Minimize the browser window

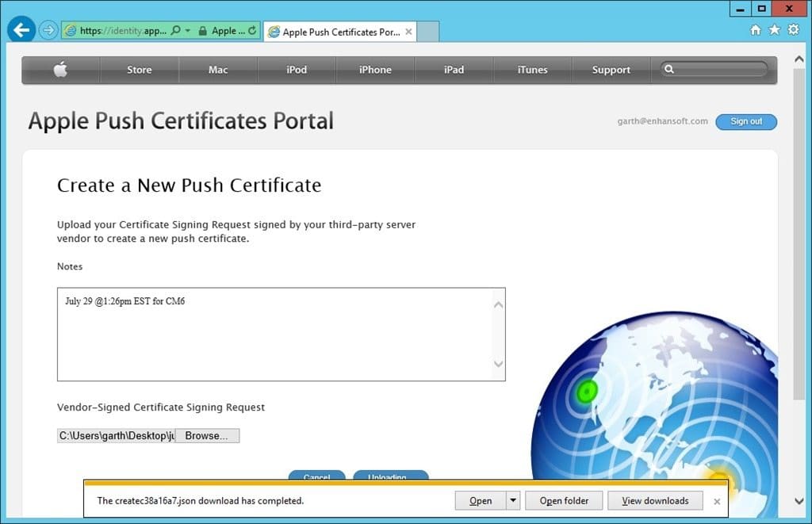[741, 9]
